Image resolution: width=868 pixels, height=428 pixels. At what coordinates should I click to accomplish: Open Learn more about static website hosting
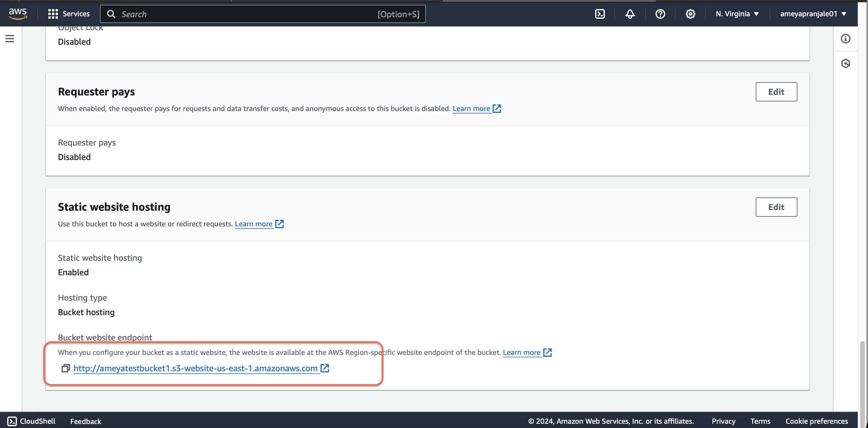(254, 224)
